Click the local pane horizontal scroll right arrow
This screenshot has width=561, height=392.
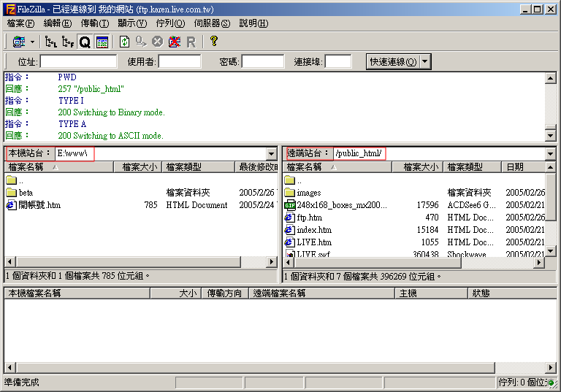(272, 262)
